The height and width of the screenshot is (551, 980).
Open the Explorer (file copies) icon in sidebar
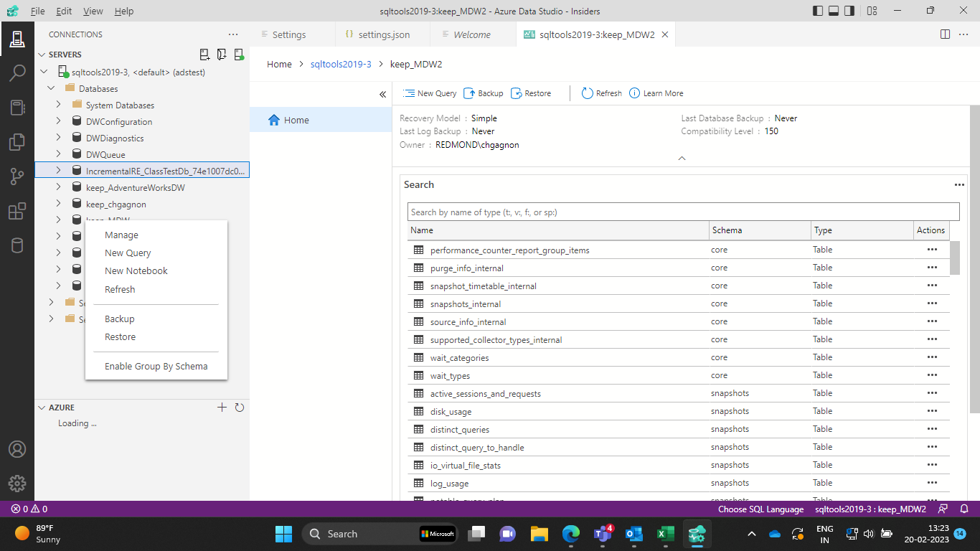click(17, 142)
